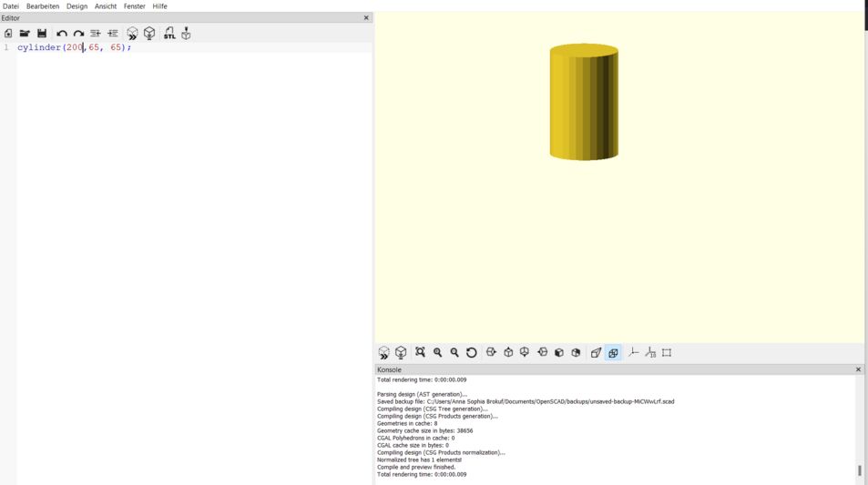Image resolution: width=868 pixels, height=485 pixels.
Task: Click 'Compiling design (CSG Tree generation)...' line
Action: [x=432, y=409]
